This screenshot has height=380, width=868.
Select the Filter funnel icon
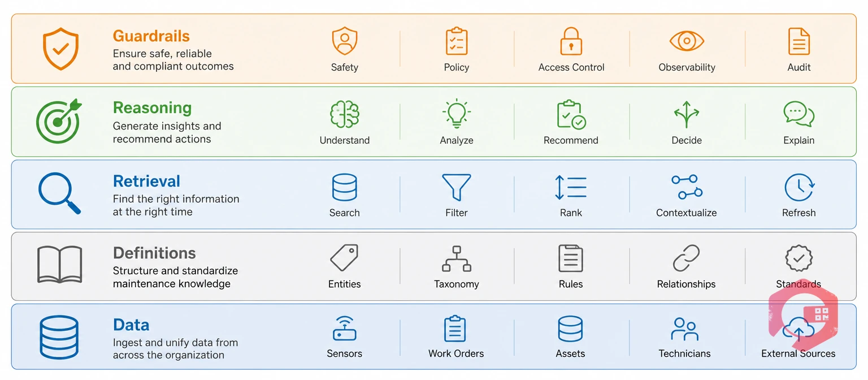456,187
